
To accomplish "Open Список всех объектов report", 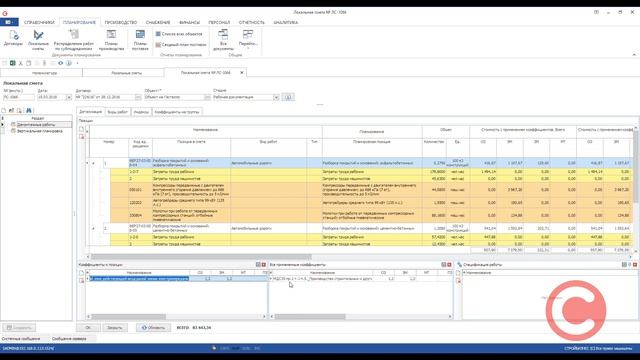I will click(179, 34).
